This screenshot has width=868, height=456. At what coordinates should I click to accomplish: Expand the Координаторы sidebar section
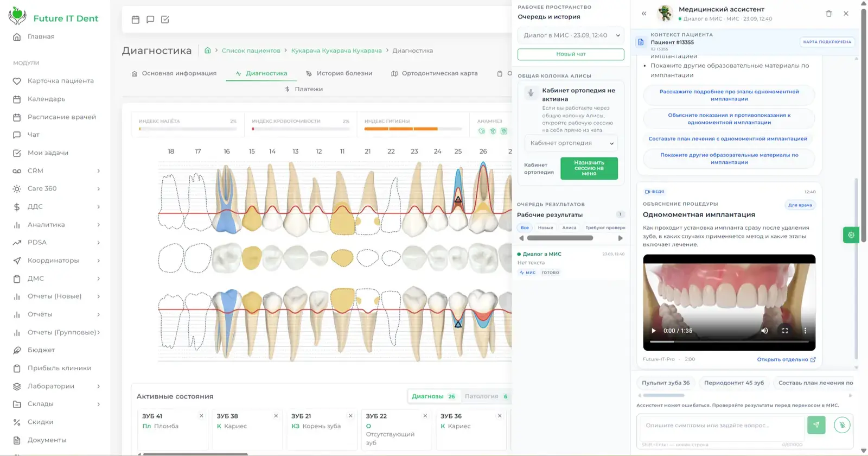click(x=98, y=261)
